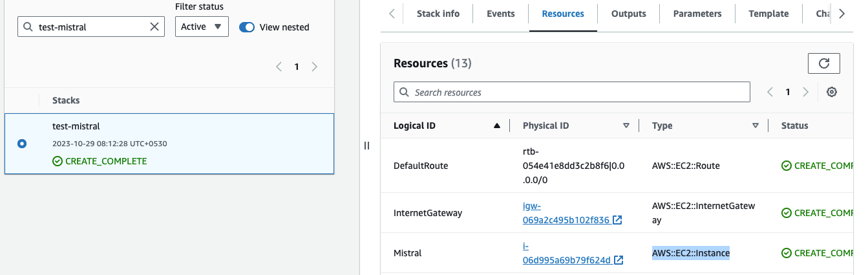Switch to the Stack info tab
The image size is (868, 275).
(438, 14)
